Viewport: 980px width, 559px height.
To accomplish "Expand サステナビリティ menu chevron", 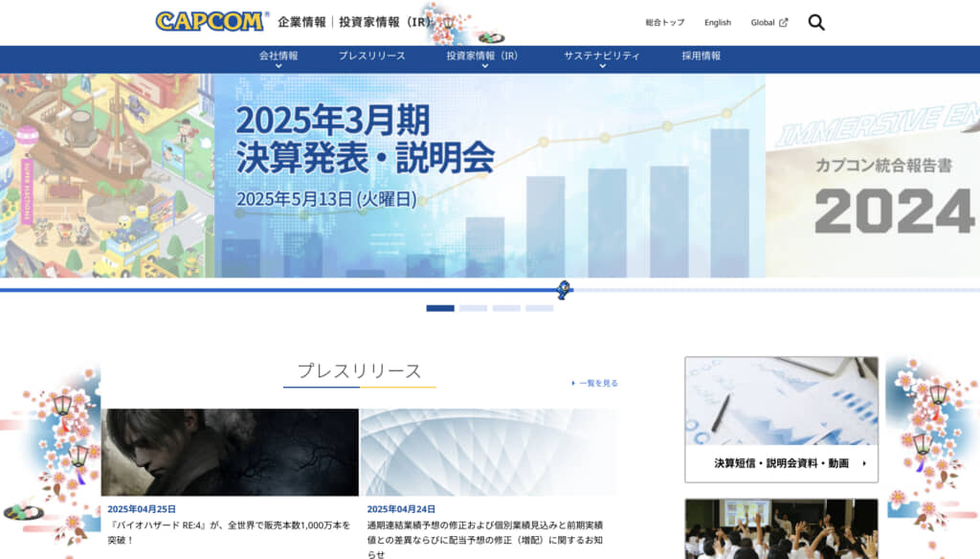I will point(603,66).
